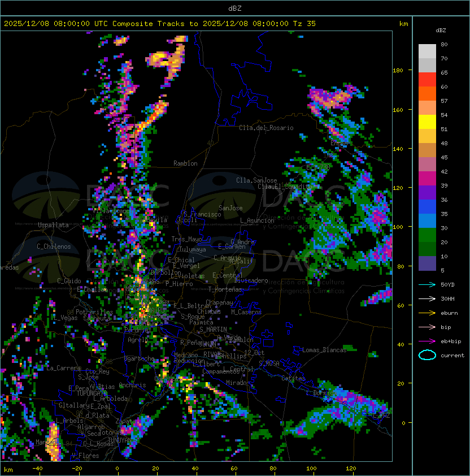The image size is (470, 476).
Task: Click the 'Mirador' place label
Action: coord(238,383)
